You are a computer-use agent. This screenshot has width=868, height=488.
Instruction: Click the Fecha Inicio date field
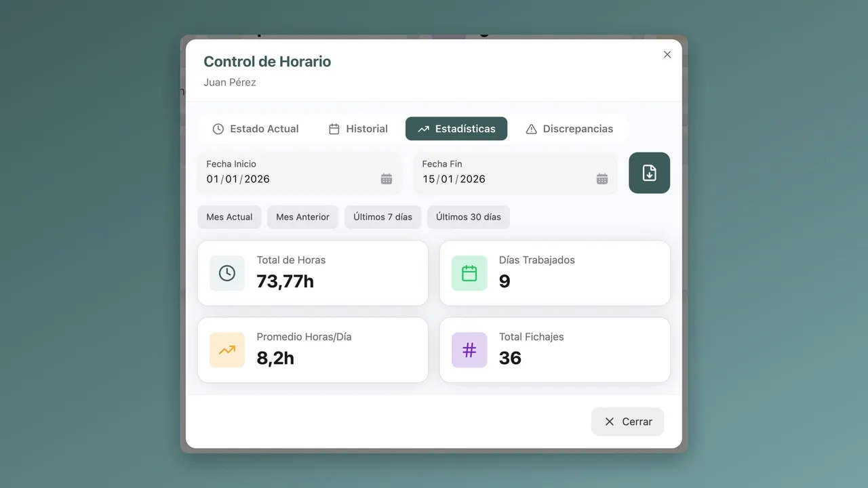pos(299,174)
